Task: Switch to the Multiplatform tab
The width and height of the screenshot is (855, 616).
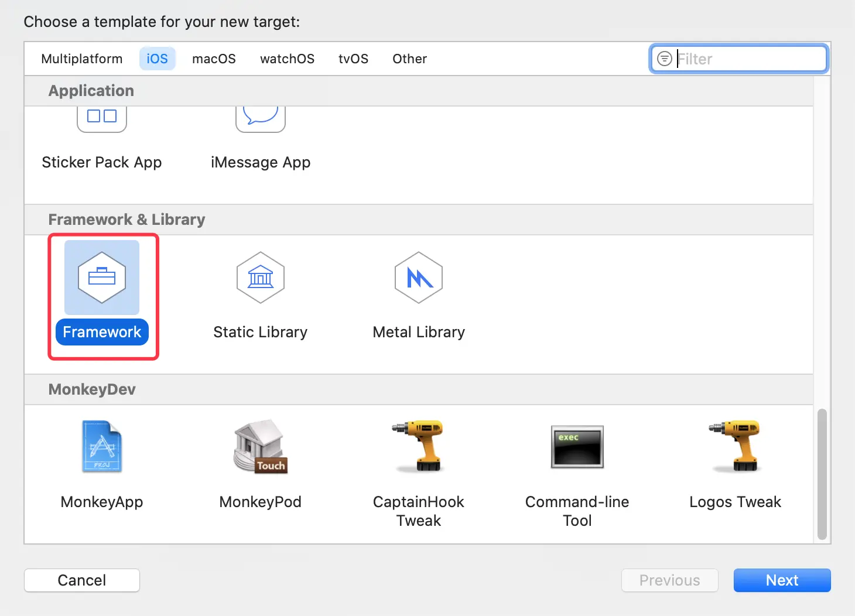Action: (x=82, y=59)
